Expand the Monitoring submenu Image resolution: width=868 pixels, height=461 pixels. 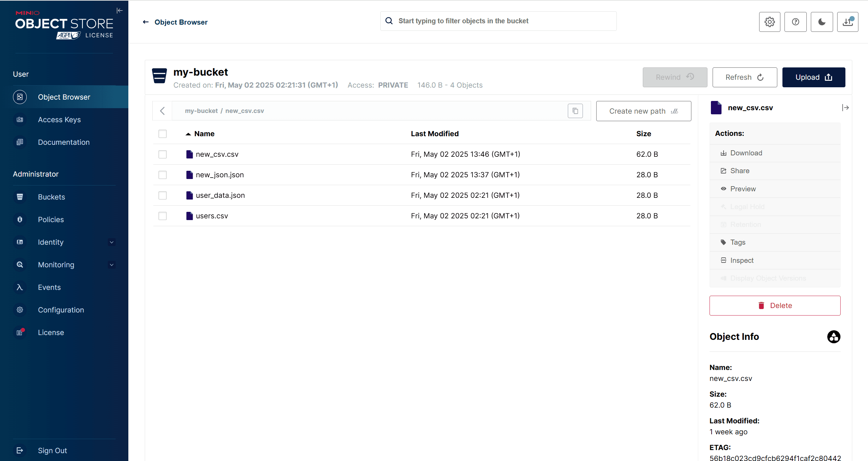[x=111, y=265]
